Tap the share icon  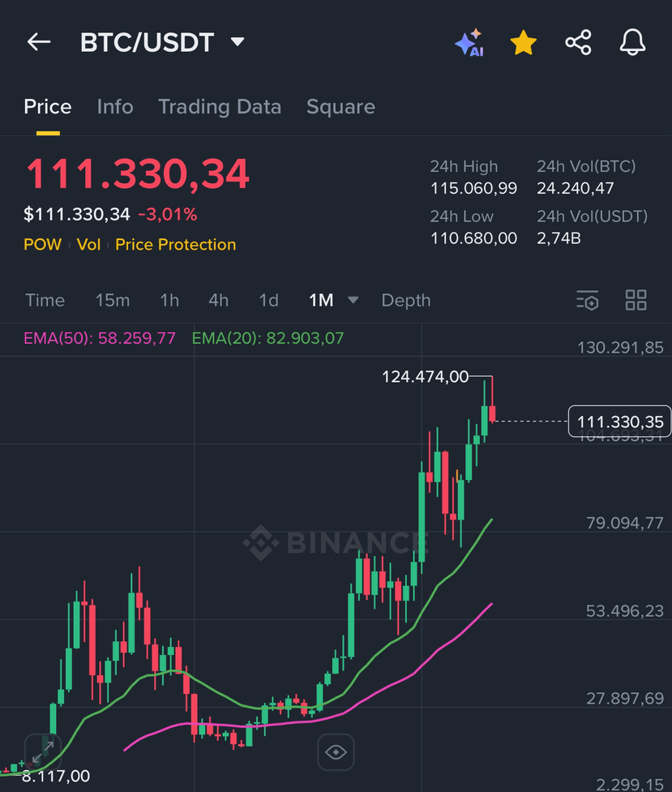point(578,42)
